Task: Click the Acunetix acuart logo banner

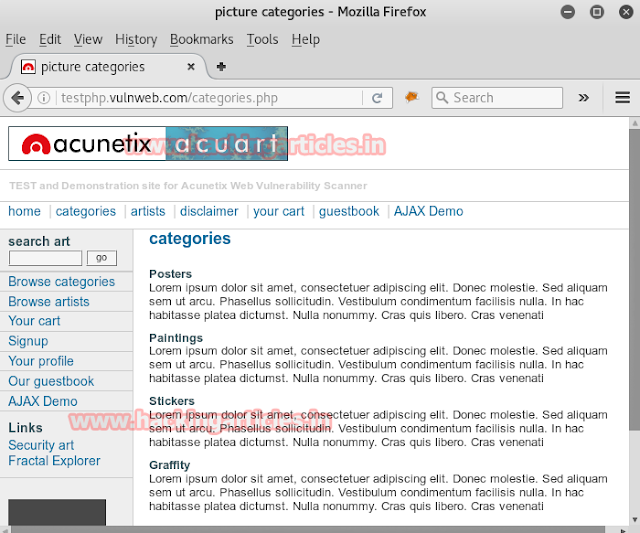Action: [148, 143]
